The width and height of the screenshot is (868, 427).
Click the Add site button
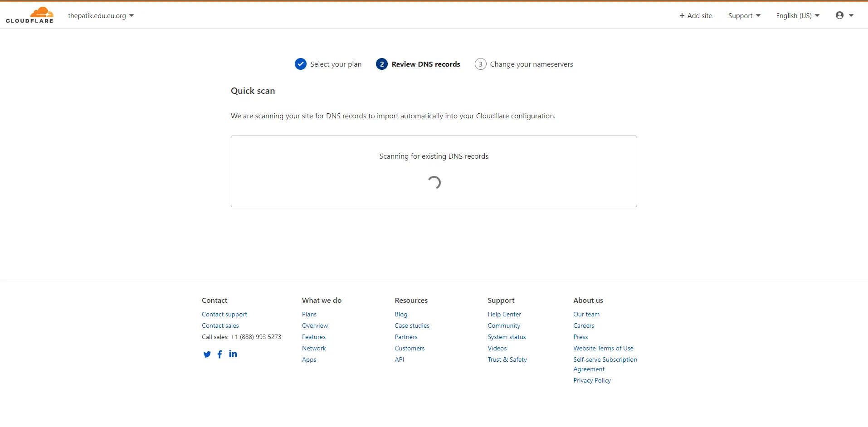pos(696,15)
